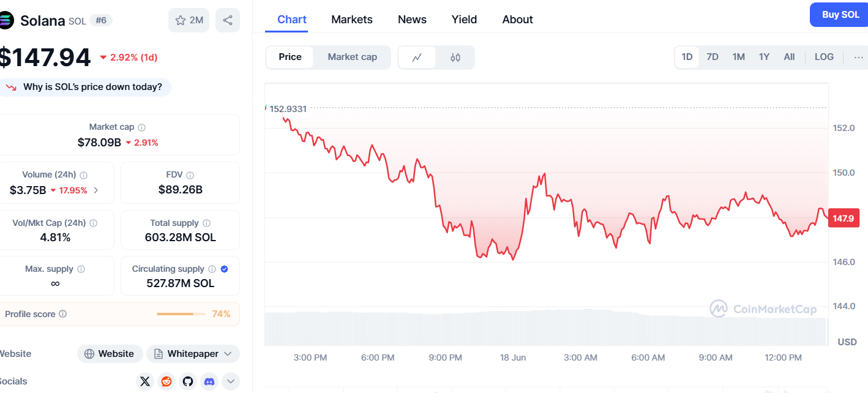Click the 18 Jun date axis label
The height and width of the screenshot is (393, 868).
click(x=512, y=357)
